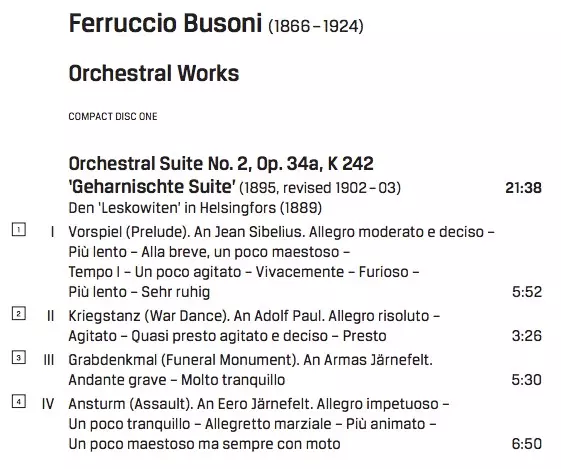Select Roman numeral I movement marker
The image size is (561, 469).
(53, 232)
